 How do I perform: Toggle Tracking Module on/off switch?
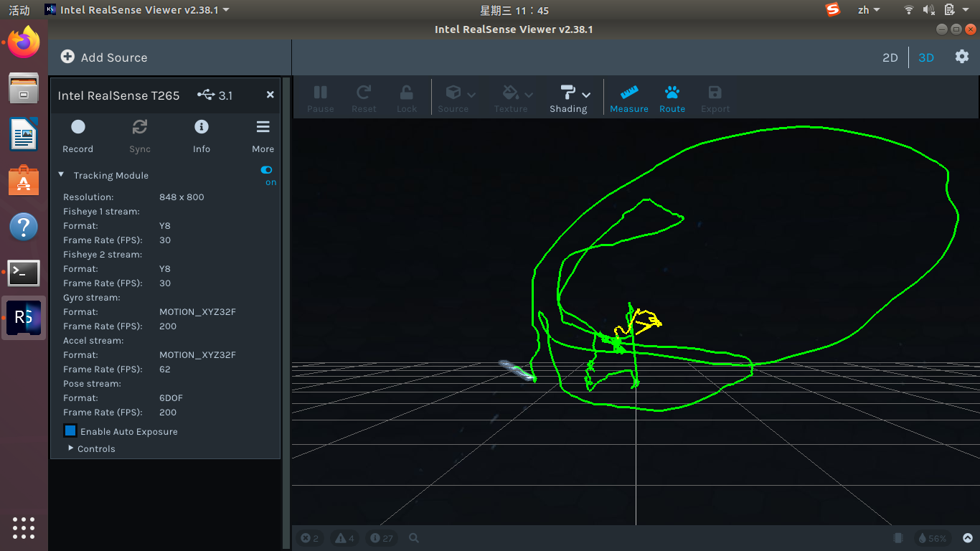267,170
